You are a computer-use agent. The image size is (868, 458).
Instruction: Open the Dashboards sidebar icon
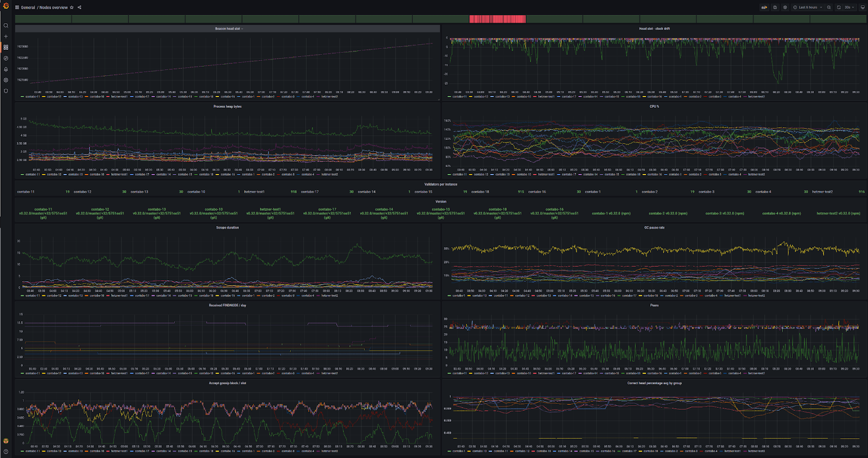coord(6,47)
